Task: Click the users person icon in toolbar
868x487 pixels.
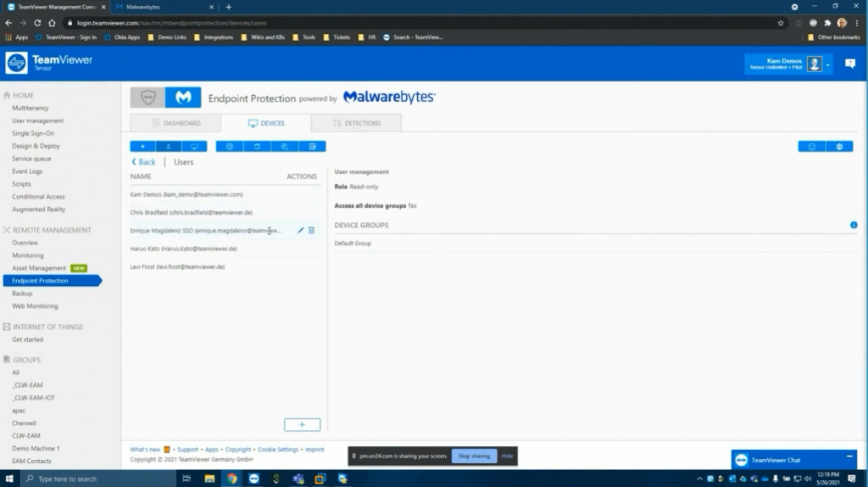Action: [169, 146]
